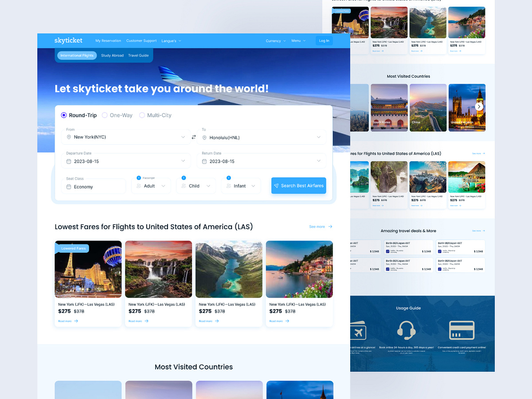Expand the Return Date dropdown

[318, 161]
